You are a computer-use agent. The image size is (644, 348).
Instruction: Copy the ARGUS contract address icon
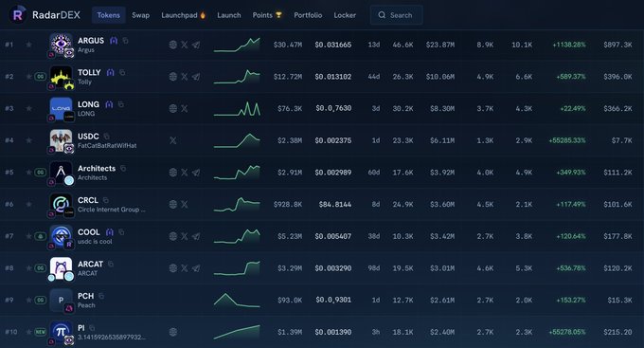pyautogui.click(x=126, y=41)
